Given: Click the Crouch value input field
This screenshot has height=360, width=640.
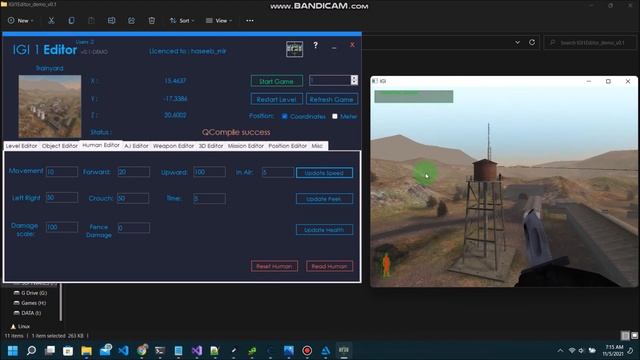Looking at the screenshot, I should [133, 198].
